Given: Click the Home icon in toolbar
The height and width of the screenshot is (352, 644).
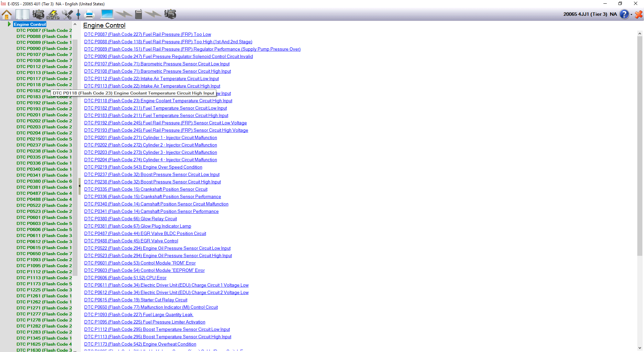Looking at the screenshot, I should (7, 14).
